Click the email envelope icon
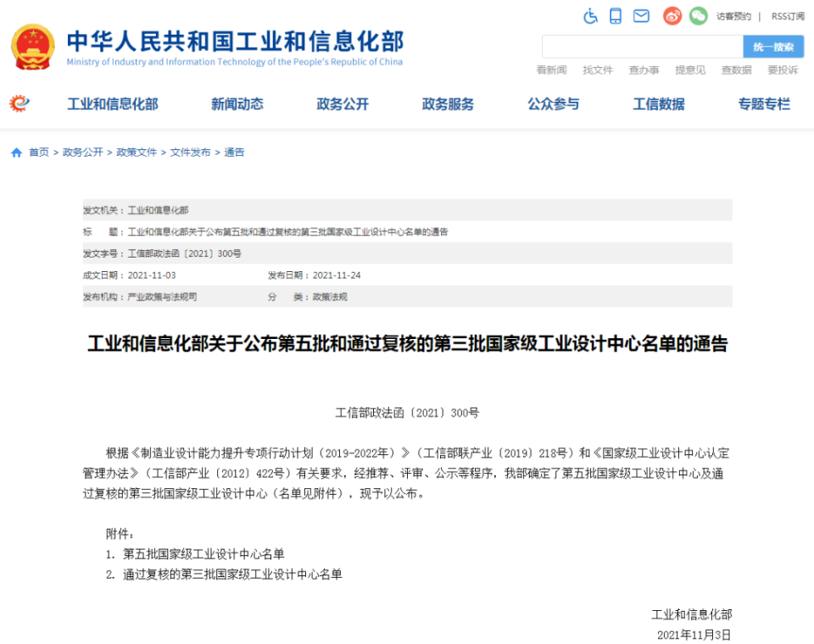Image resolution: width=814 pixels, height=644 pixels. coord(641,16)
